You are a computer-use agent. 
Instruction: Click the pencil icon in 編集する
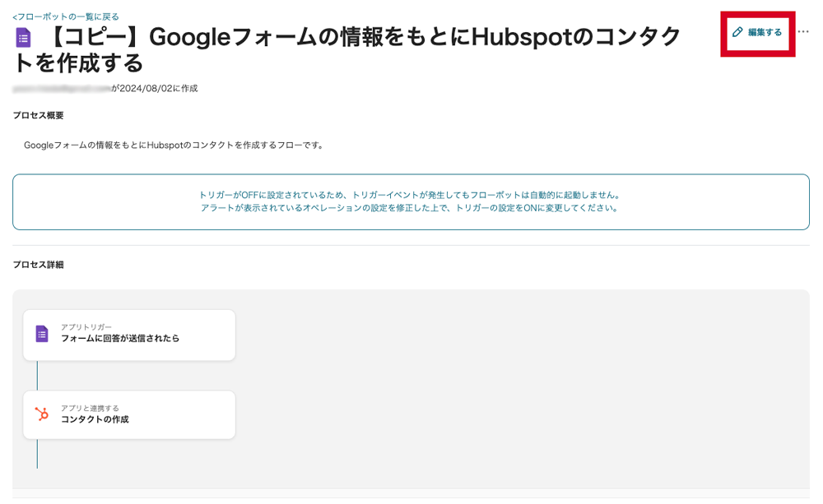coord(737,33)
